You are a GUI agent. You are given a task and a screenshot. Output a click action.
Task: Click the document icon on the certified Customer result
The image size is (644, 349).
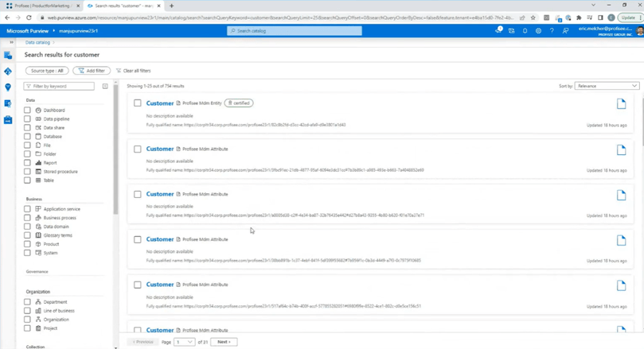point(621,104)
